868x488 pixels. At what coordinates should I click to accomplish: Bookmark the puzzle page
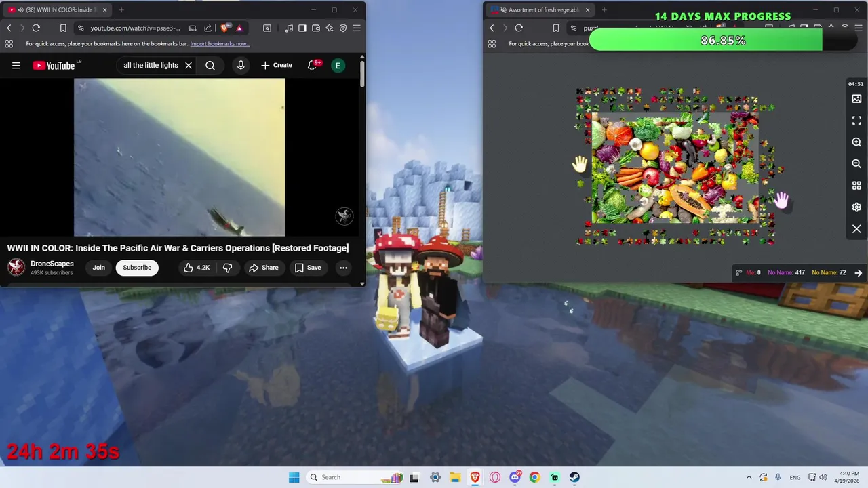coord(556,28)
